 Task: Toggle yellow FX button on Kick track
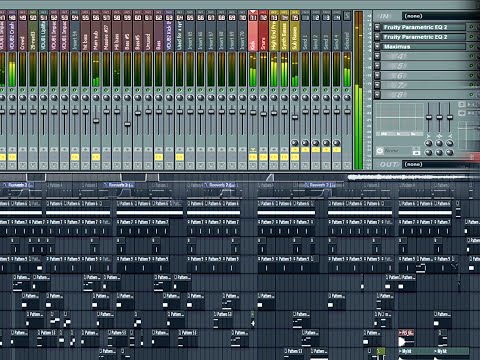point(253,157)
